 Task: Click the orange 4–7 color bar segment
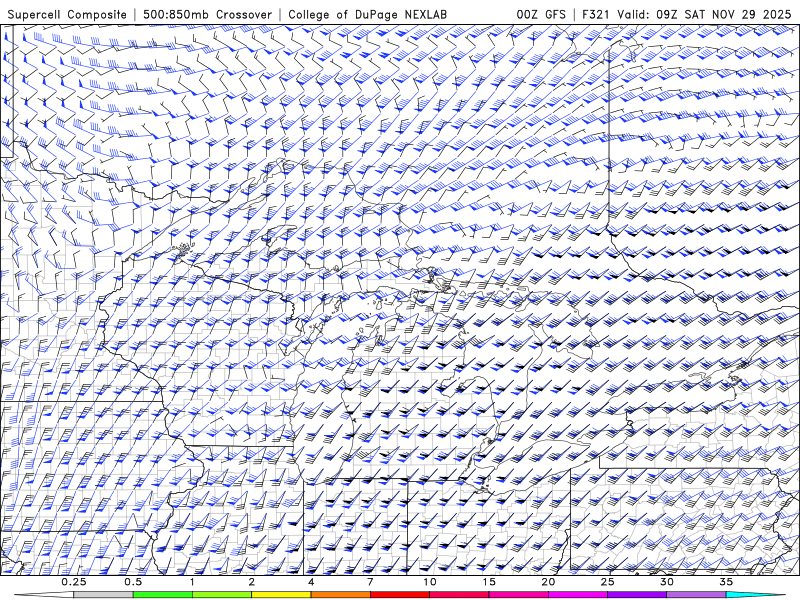click(340, 595)
